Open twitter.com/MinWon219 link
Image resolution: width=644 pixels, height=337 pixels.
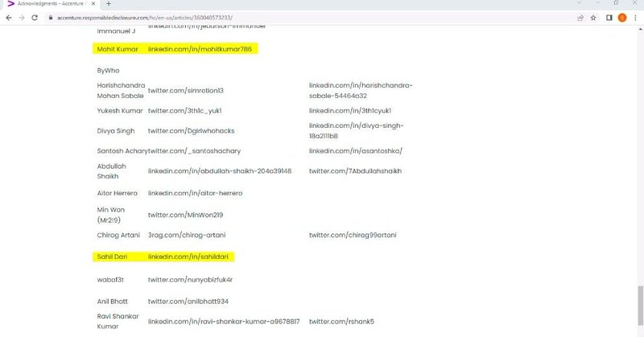point(185,215)
